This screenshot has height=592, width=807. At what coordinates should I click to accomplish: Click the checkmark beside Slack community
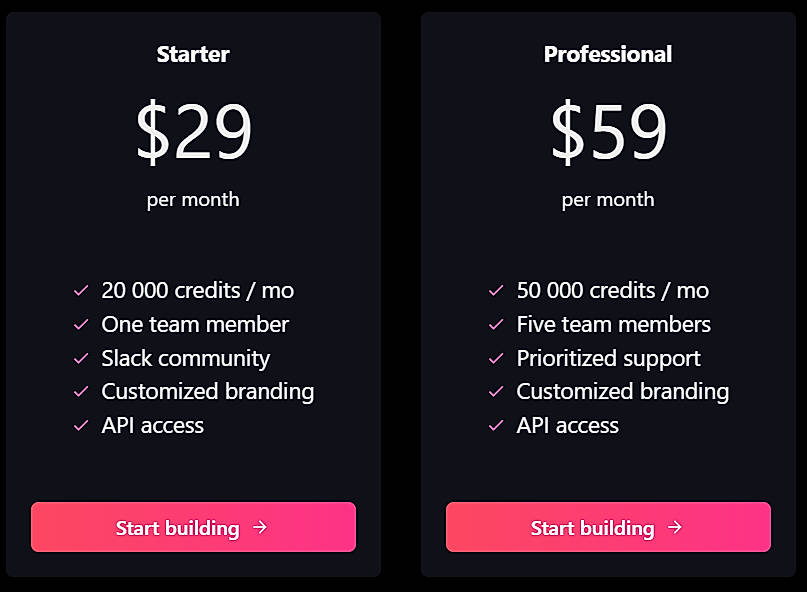(80, 358)
